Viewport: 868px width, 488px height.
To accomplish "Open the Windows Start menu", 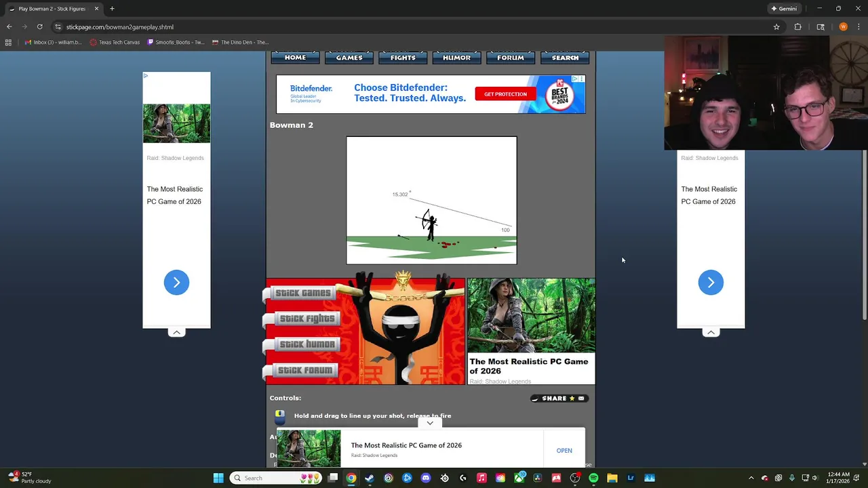I will coord(218,478).
